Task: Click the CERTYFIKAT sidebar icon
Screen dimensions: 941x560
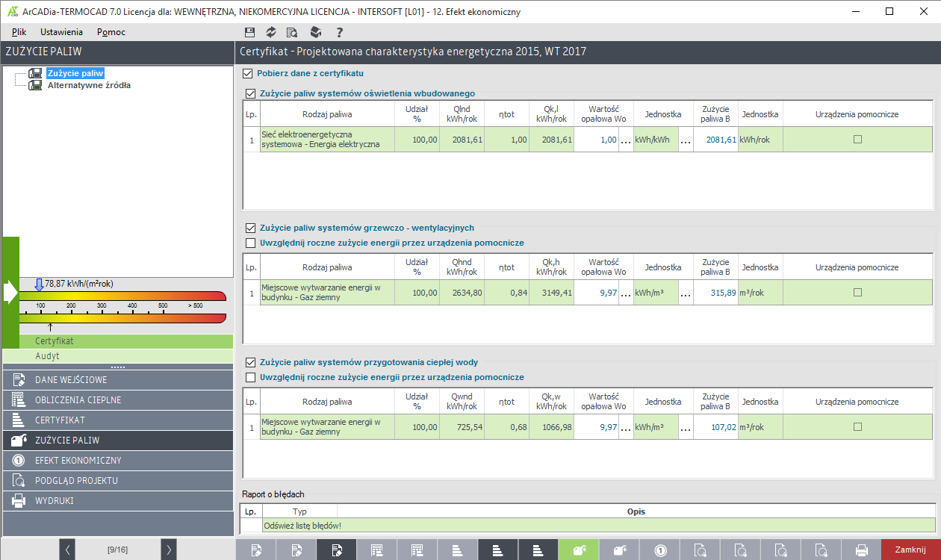Action: pyautogui.click(x=20, y=420)
